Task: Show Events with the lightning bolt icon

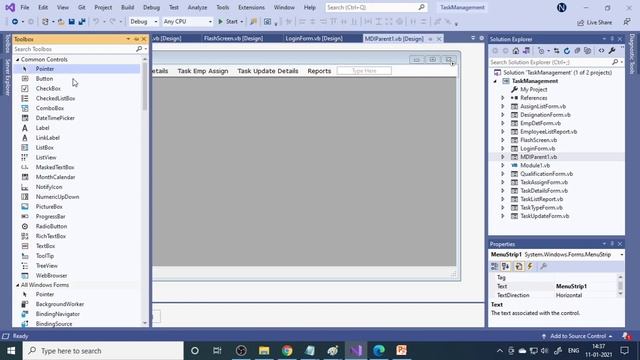Action: (x=530, y=267)
